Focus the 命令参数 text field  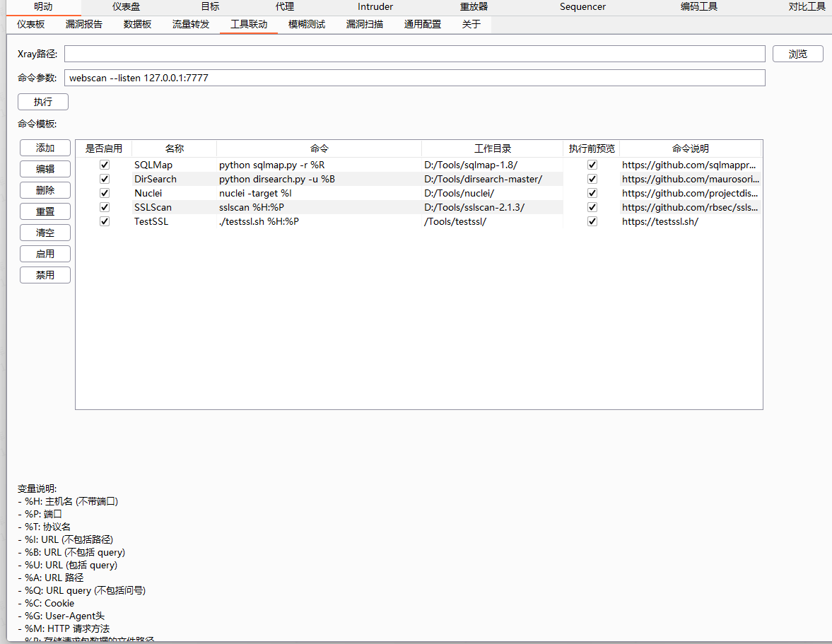[414, 78]
